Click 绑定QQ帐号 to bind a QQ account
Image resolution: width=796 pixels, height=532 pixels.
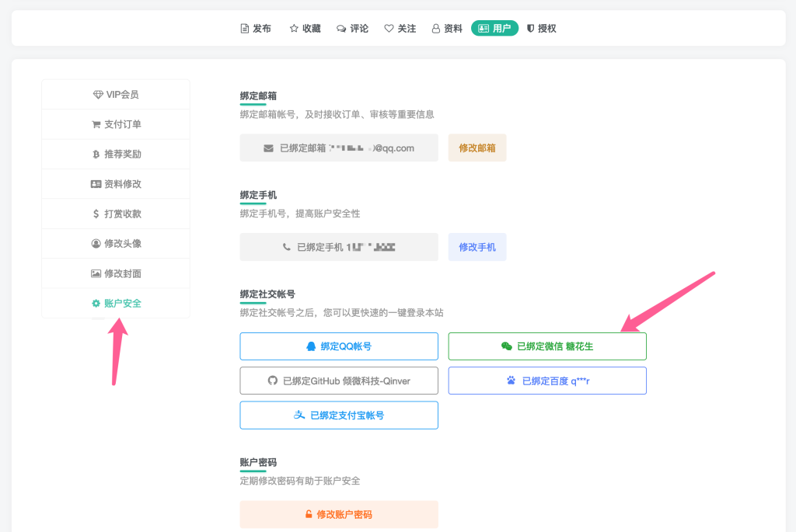(338, 346)
